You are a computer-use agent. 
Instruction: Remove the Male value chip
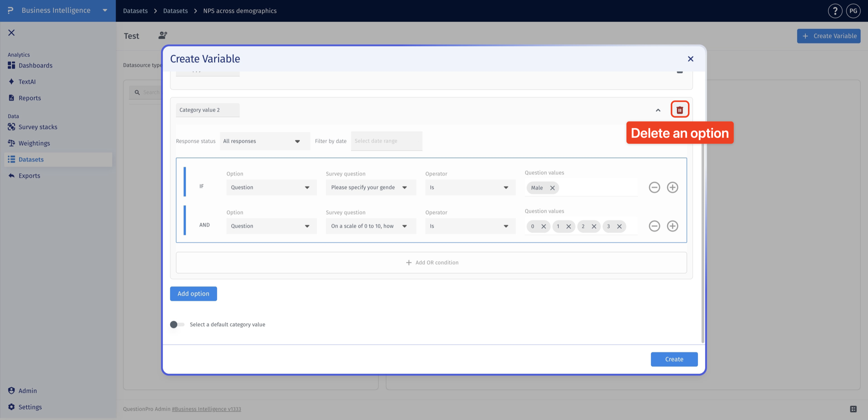552,188
